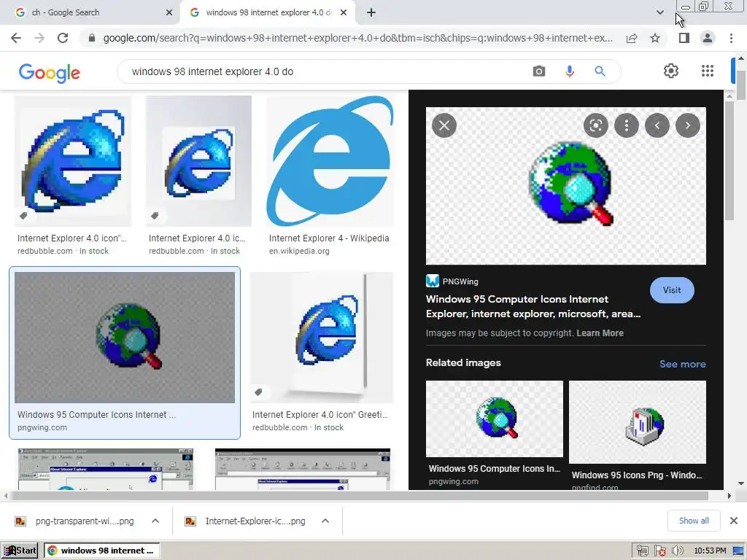The image size is (747, 560).
Task: Open the PNGWing source name link
Action: tap(460, 281)
